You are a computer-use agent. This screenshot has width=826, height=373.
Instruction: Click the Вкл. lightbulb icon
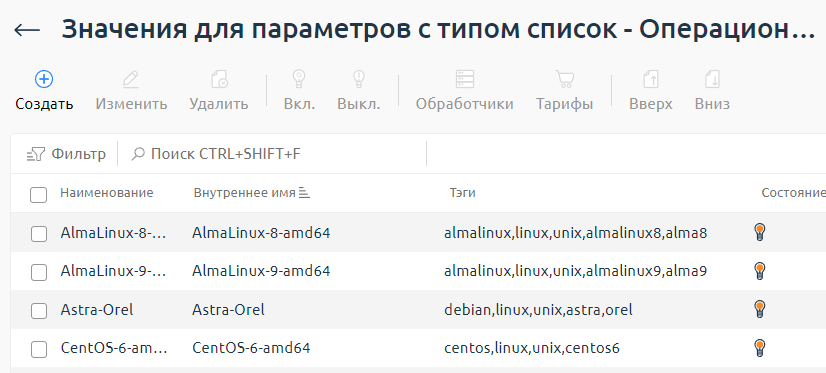[299, 79]
